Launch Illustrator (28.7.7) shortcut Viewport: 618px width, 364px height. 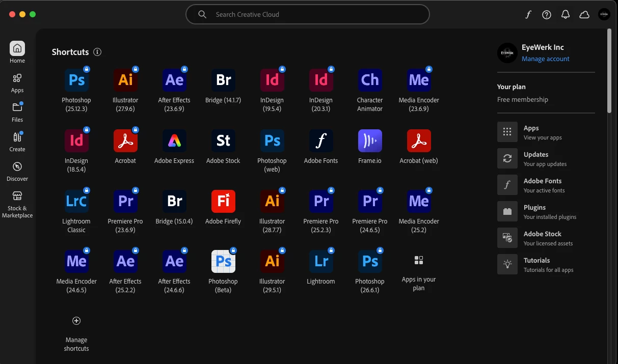[x=272, y=201]
